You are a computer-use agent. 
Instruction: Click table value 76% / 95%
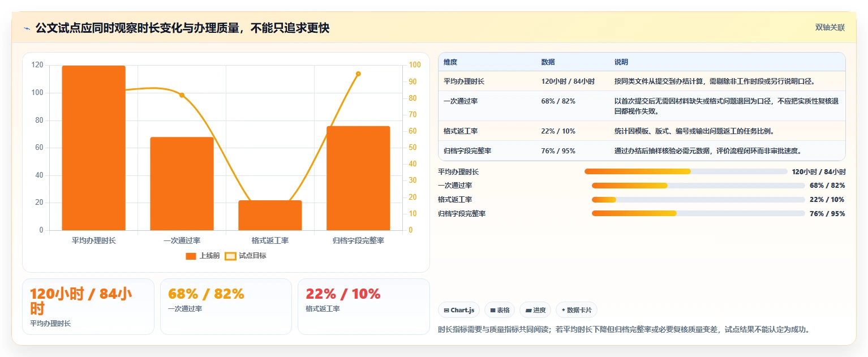(x=558, y=151)
